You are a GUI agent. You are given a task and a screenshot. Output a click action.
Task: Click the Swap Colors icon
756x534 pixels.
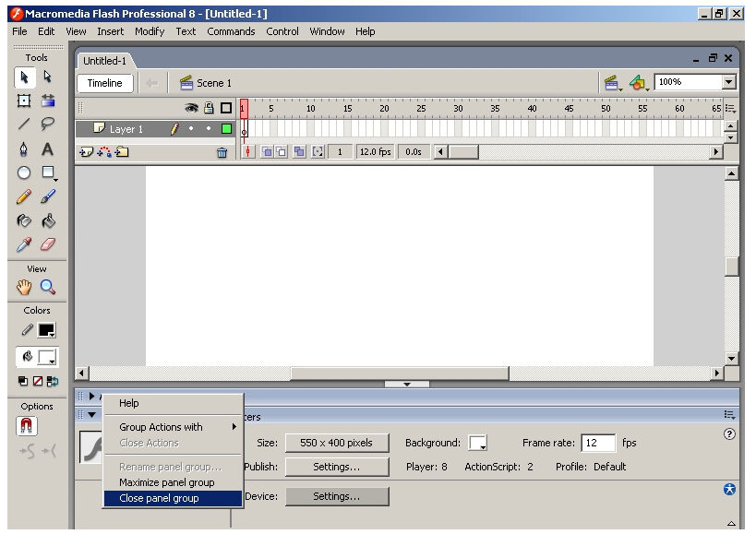pos(53,381)
